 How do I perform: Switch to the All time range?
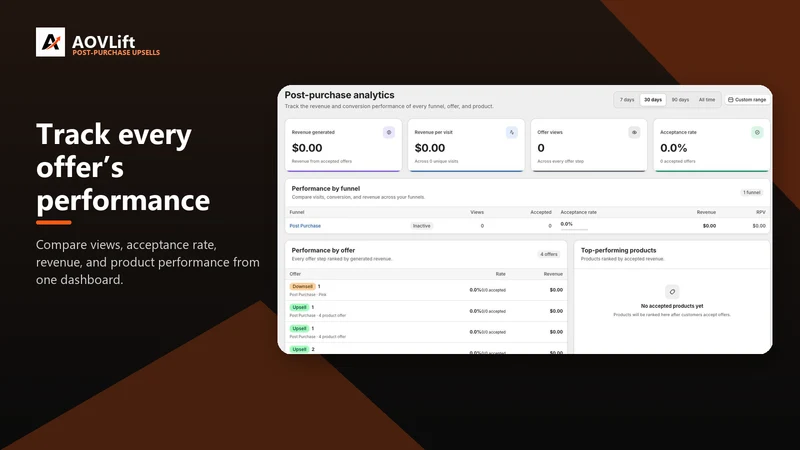(x=707, y=100)
